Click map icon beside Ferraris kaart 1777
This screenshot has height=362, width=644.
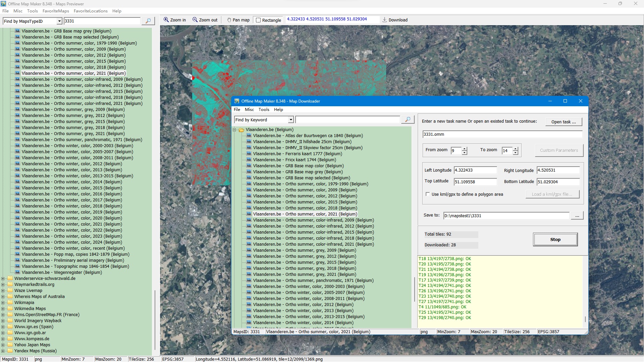tap(249, 154)
